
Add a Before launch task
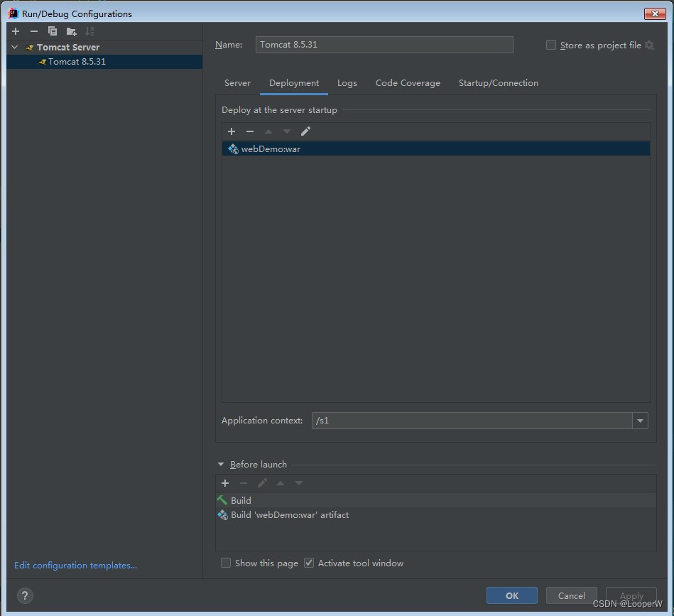225,483
